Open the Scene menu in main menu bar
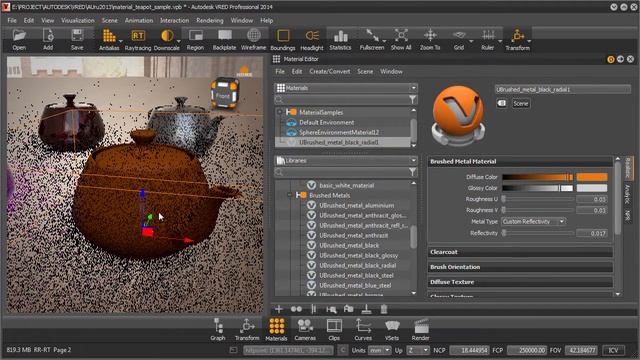Viewport: 640px width, 360px height. (109, 20)
